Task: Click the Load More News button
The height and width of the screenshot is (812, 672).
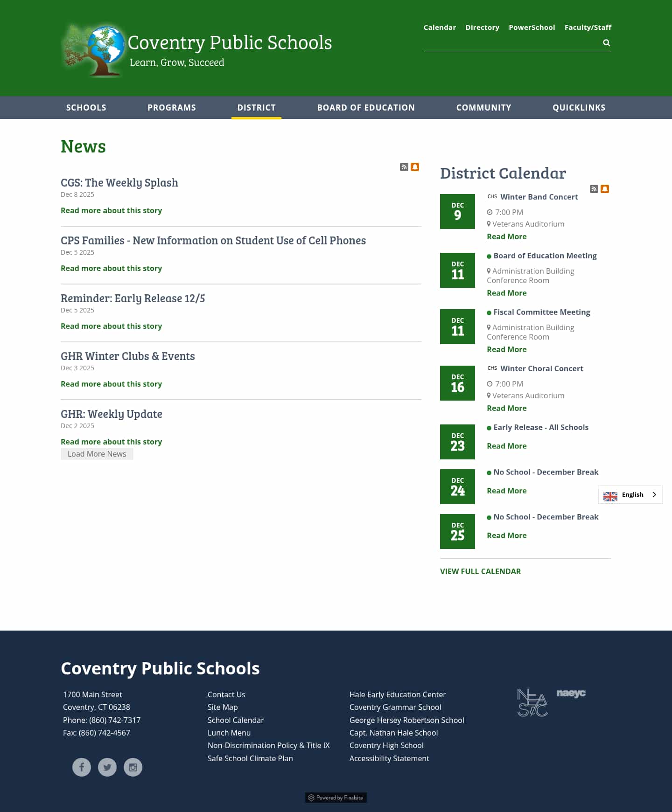Action: [x=97, y=454]
